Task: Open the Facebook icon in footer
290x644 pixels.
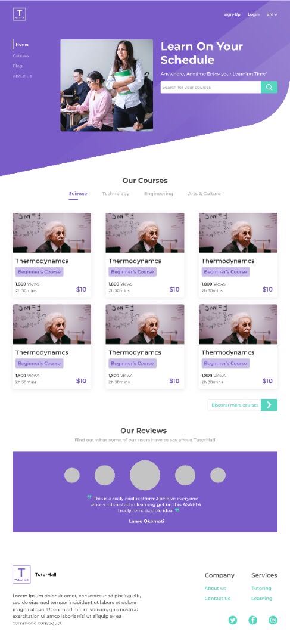Action: coord(252,620)
